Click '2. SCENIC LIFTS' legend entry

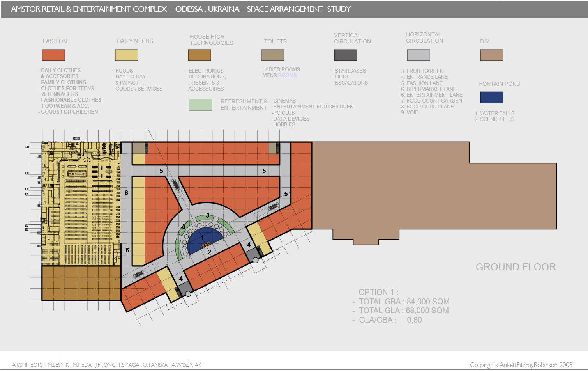[494, 119]
